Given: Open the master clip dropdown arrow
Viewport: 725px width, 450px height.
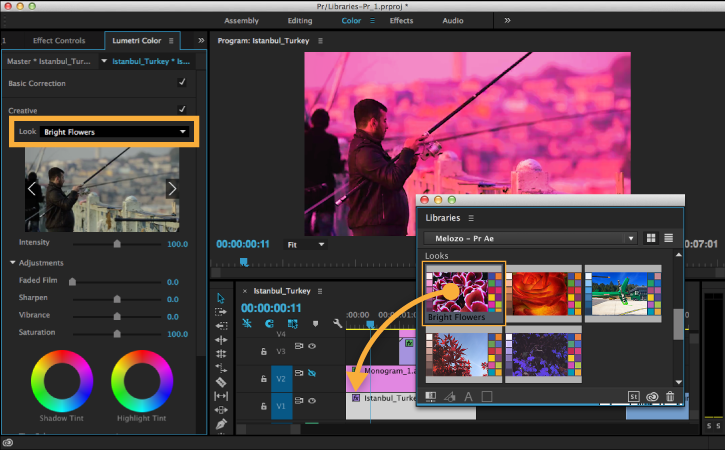Looking at the screenshot, I should pos(104,61).
